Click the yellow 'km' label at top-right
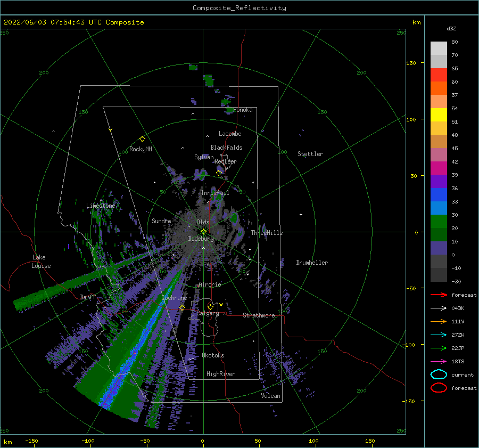The image size is (479, 448). (x=416, y=22)
